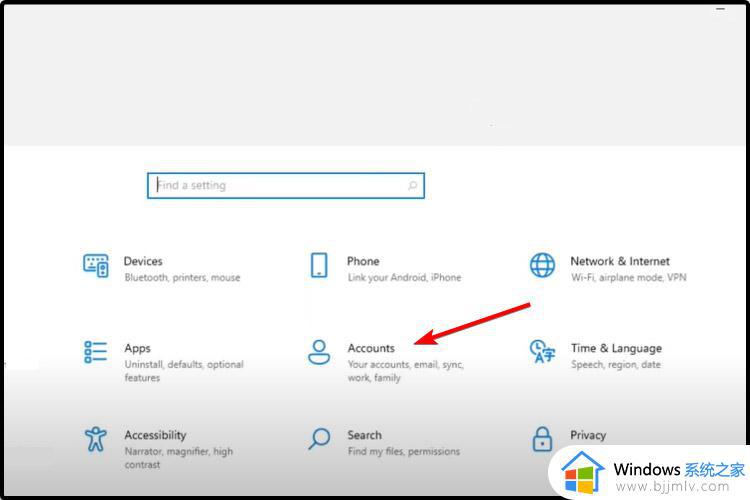
Task: Open Search settings title
Action: click(x=364, y=435)
